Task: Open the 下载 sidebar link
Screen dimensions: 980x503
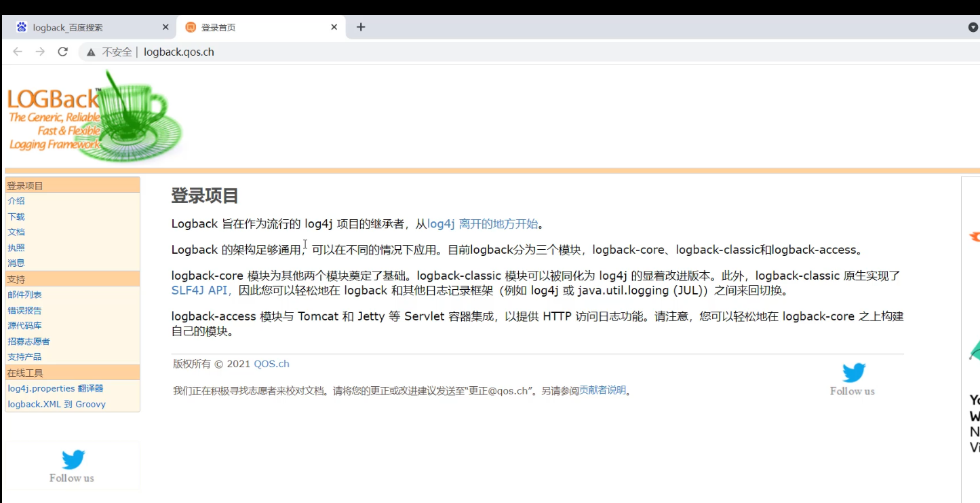Action: (16, 217)
